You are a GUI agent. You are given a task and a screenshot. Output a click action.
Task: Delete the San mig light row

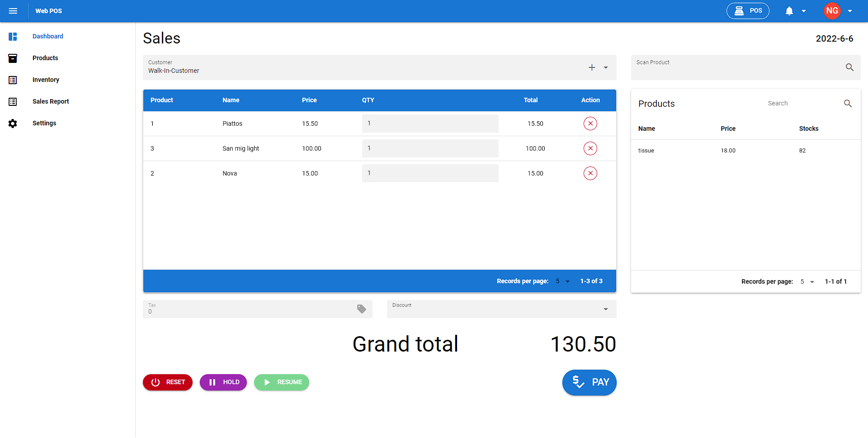[590, 148]
